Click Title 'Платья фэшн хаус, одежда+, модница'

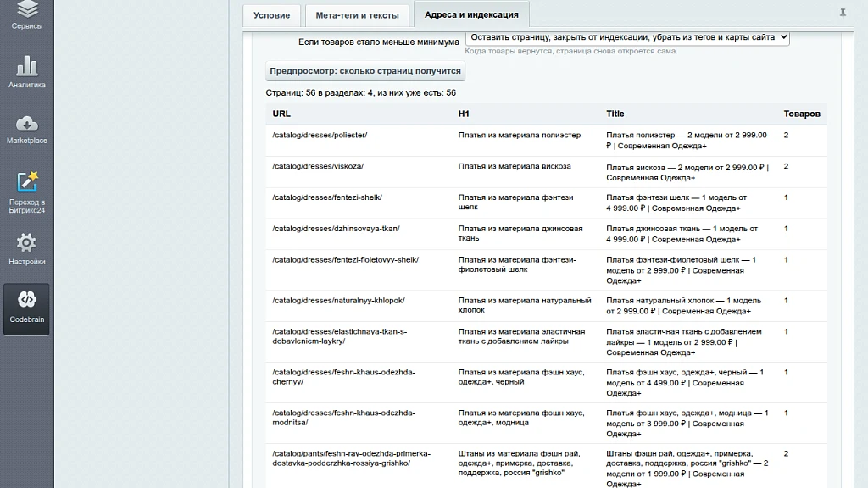(x=687, y=424)
